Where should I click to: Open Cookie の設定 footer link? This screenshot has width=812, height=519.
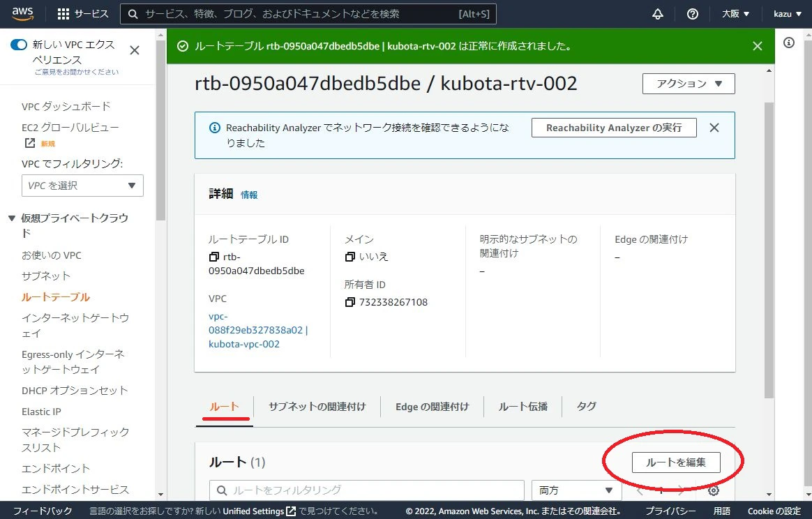[x=774, y=511]
